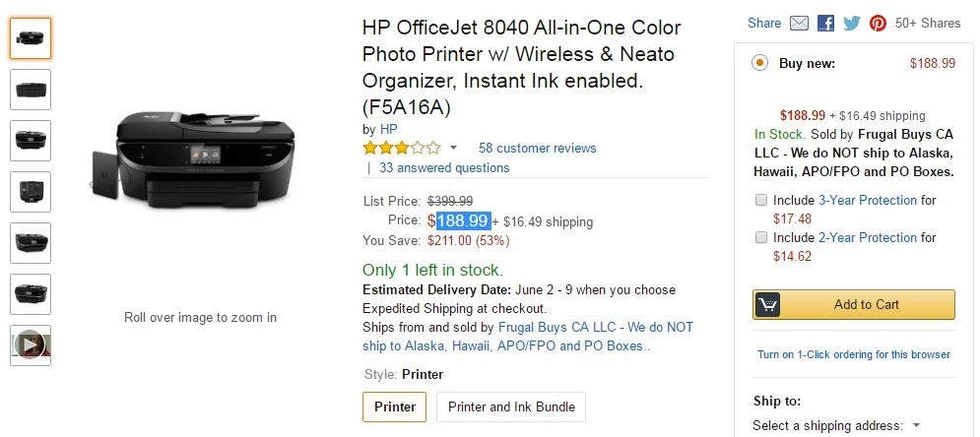Click the Twitter bird share icon
980x437 pixels.
click(x=852, y=23)
